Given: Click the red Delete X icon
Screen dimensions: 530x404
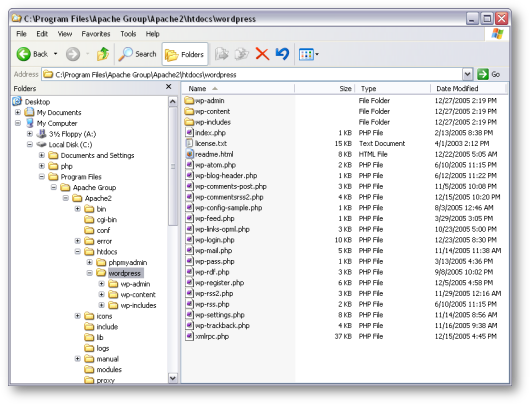Looking at the screenshot, I should [x=262, y=54].
